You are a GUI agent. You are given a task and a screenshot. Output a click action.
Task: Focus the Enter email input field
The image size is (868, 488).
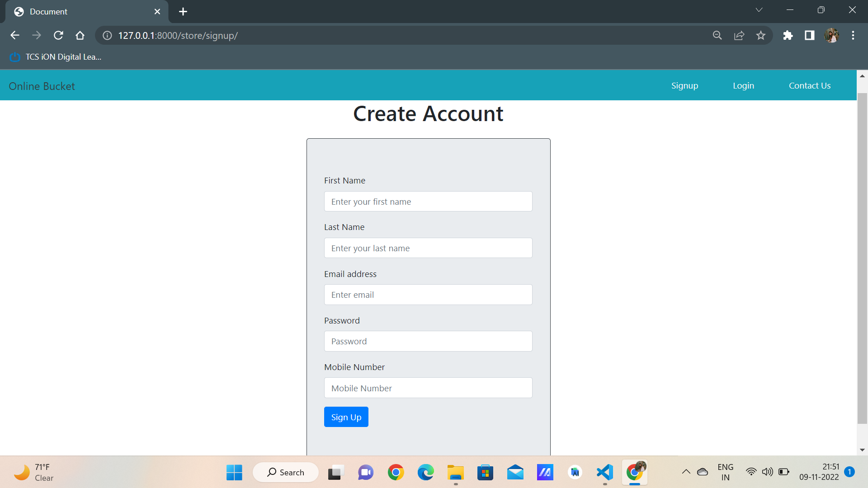tap(428, 294)
